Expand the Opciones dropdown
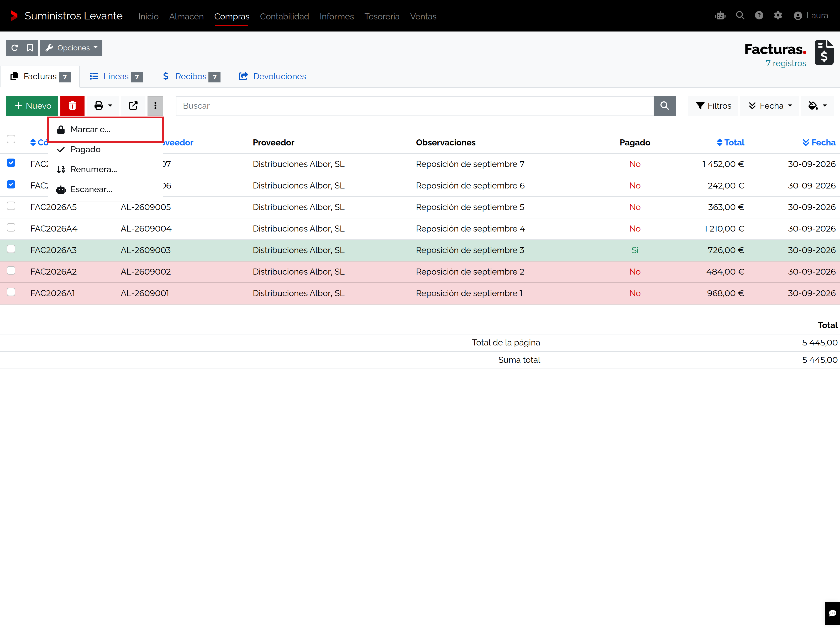840x630 pixels. coord(71,48)
